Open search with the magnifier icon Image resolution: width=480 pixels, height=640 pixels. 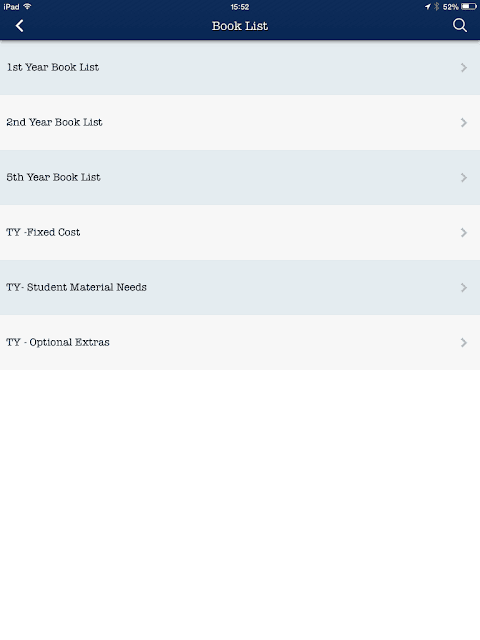click(x=460, y=25)
